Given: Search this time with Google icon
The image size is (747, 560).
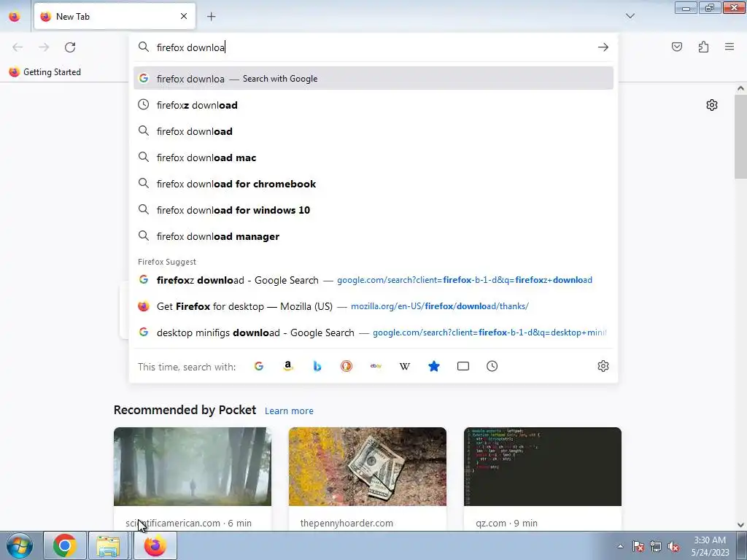Looking at the screenshot, I should point(259,366).
